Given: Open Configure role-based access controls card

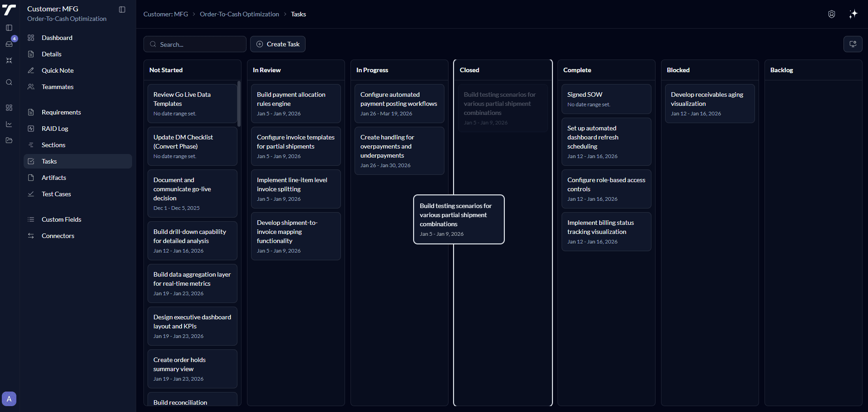Looking at the screenshot, I should point(607,189).
